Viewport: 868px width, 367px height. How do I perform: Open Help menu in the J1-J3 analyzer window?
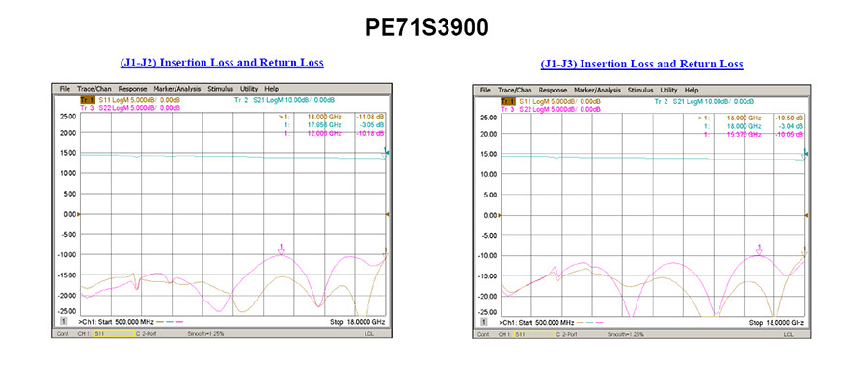[692, 90]
